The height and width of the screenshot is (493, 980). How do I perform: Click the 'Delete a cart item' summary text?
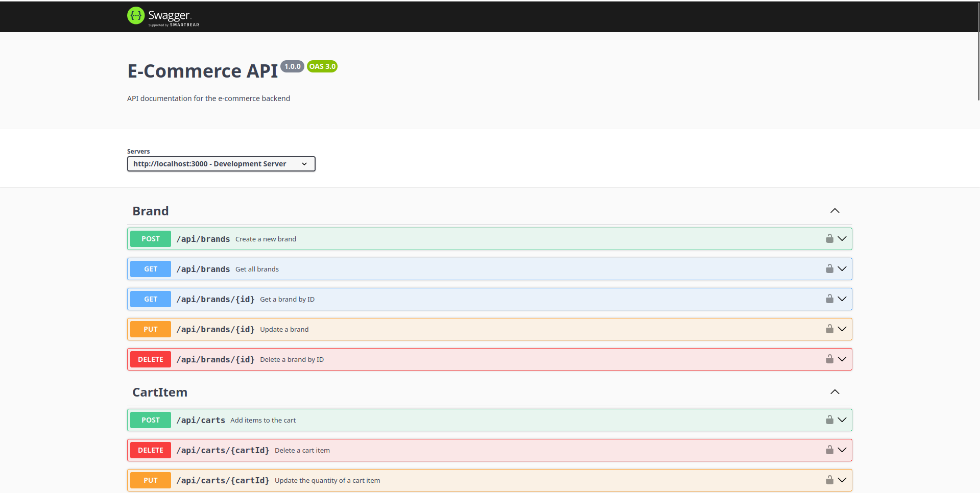coord(302,450)
